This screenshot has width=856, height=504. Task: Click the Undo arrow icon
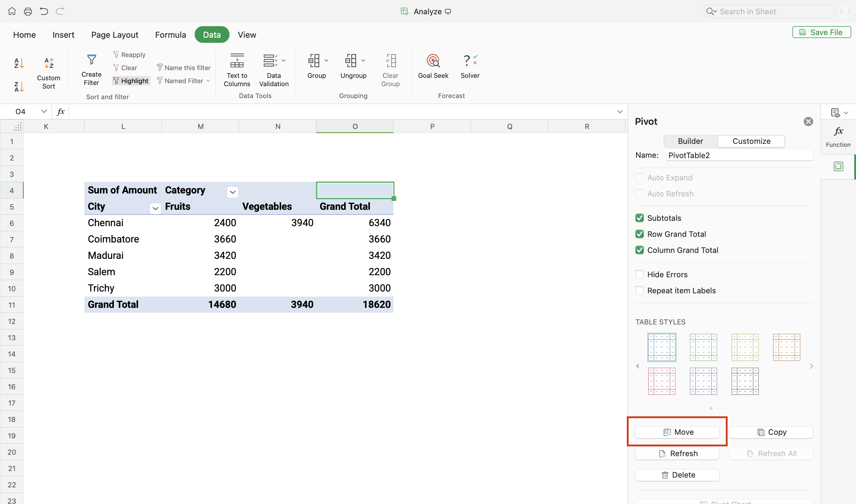pos(44,12)
